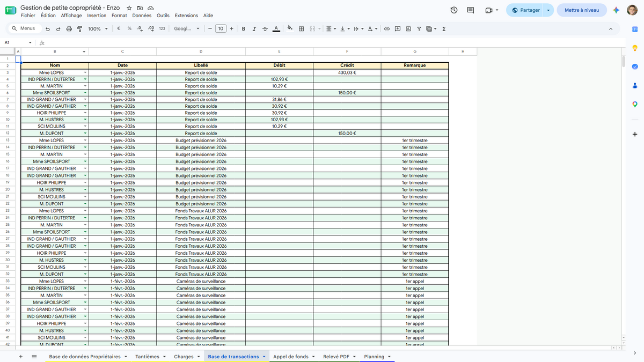Viewport: 644px width, 362px height.
Task: Click the insert comment toolbar icon
Action: tap(398, 29)
